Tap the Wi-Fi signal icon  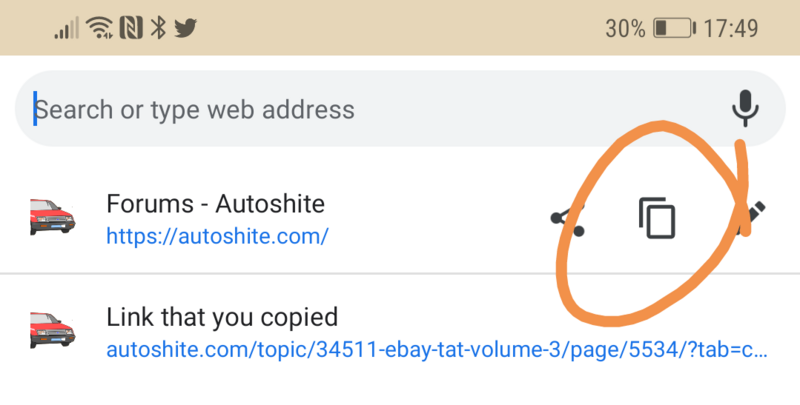click(x=100, y=27)
